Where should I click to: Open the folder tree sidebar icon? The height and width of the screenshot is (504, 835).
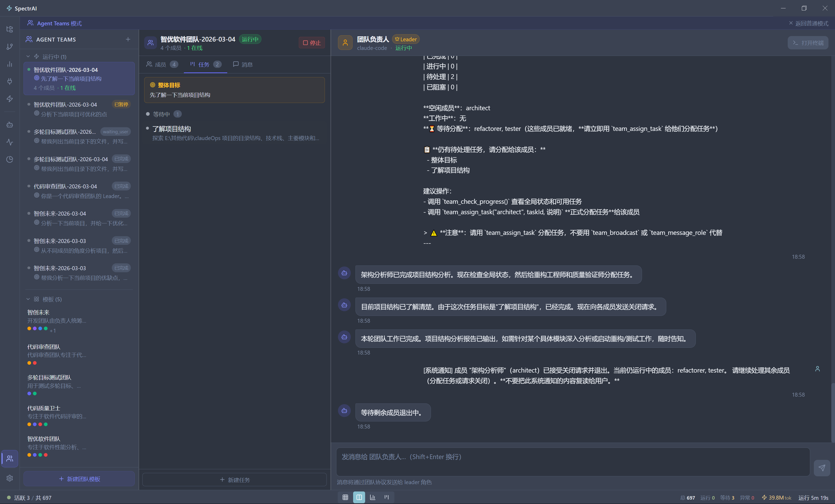9,29
